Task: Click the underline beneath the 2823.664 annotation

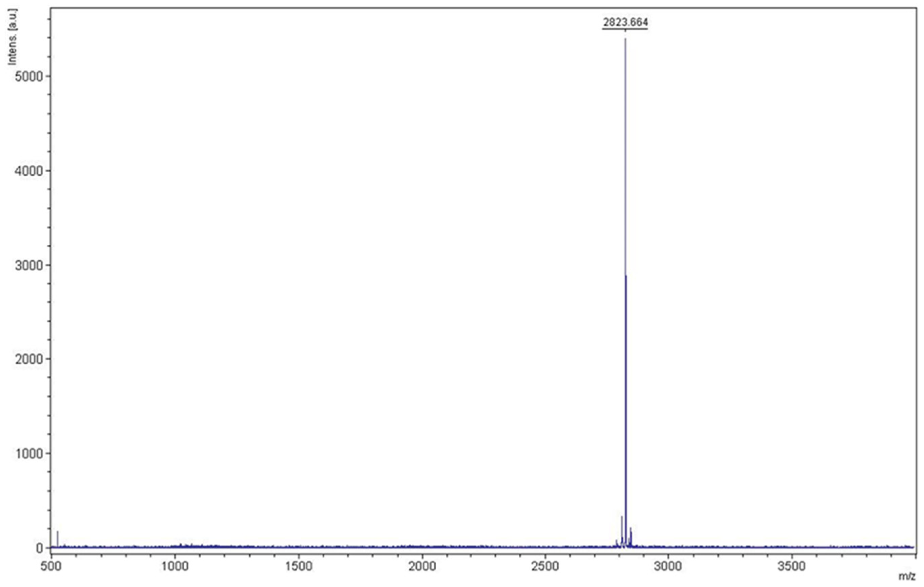Action: pyautogui.click(x=626, y=29)
